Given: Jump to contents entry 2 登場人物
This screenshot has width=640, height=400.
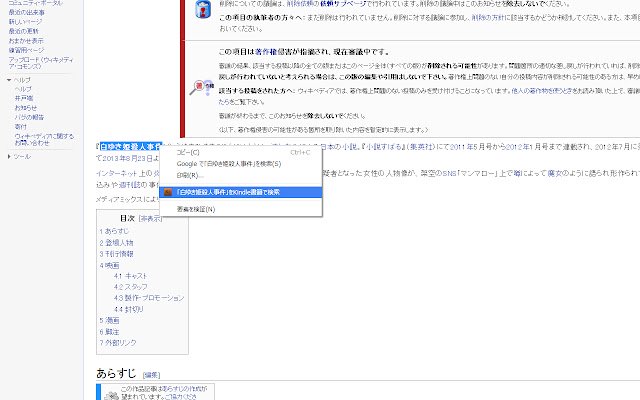Looking at the screenshot, I should [116, 242].
